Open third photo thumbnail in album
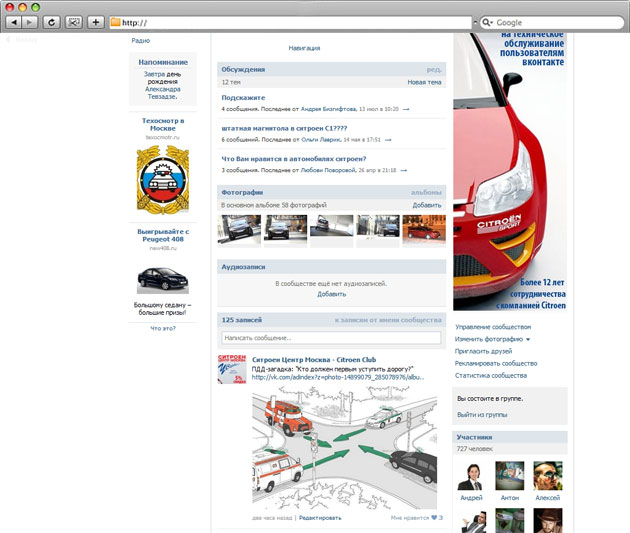 click(x=331, y=226)
